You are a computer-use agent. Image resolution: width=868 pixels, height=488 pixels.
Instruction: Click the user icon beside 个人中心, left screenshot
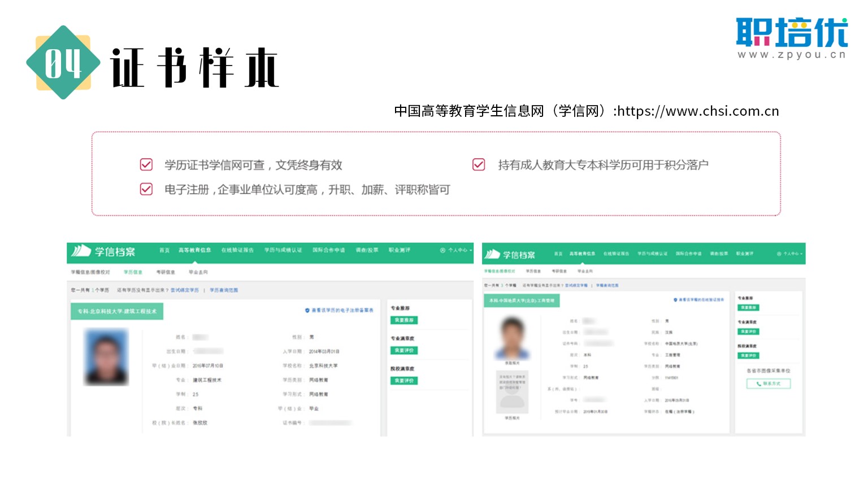443,250
